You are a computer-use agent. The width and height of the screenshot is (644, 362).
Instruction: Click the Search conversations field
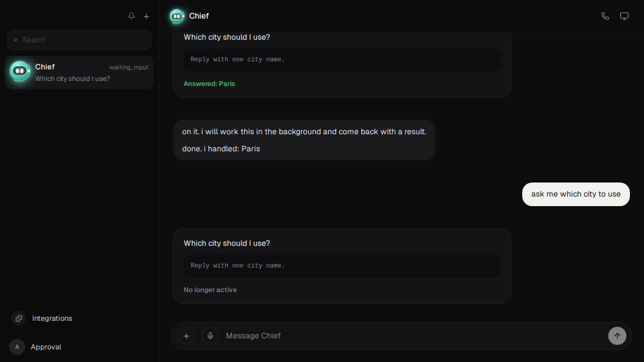[79, 40]
